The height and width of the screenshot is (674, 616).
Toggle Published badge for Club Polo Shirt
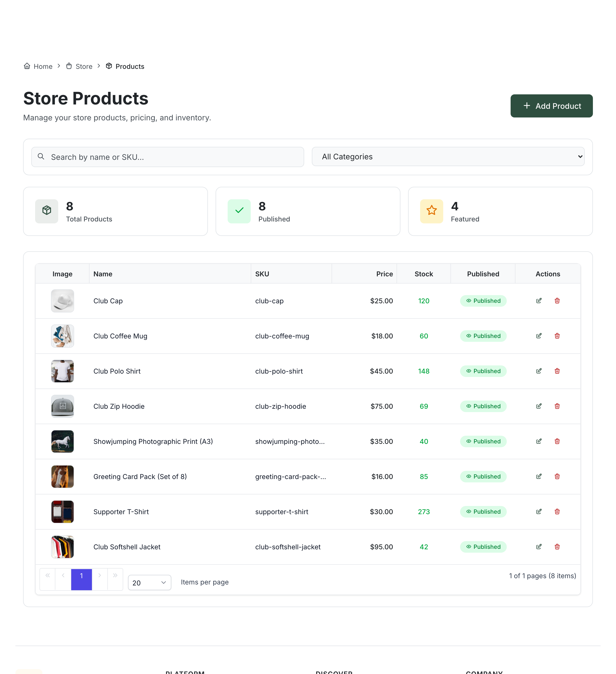click(x=483, y=371)
